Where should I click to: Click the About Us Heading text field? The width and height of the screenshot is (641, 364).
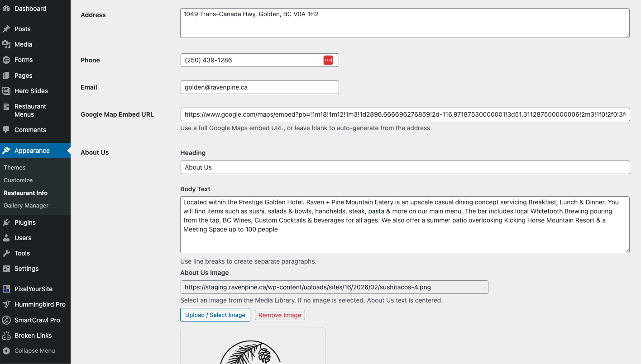click(x=405, y=167)
